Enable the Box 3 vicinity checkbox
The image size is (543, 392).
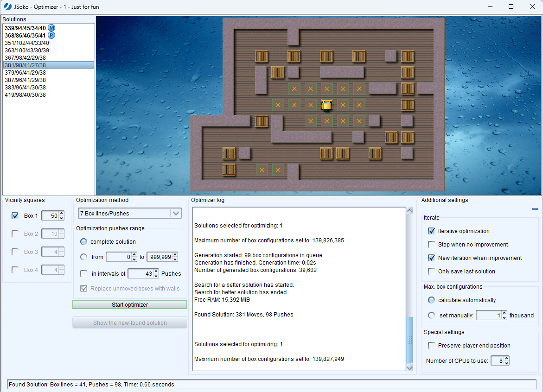[x=15, y=252]
